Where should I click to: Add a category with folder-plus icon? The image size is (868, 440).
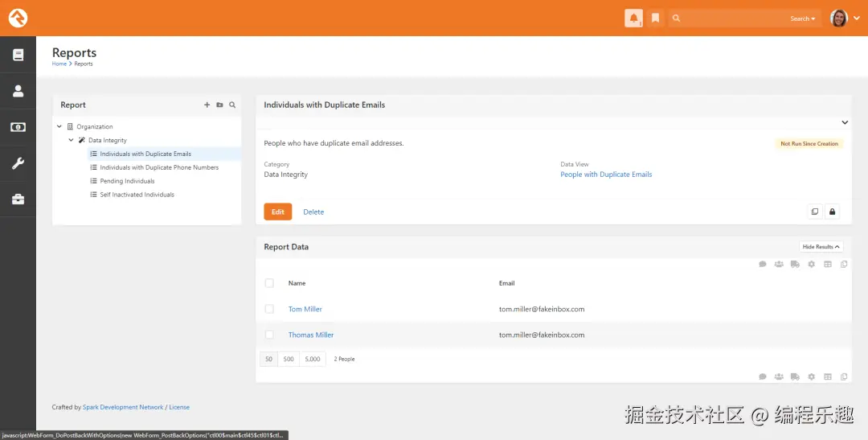pos(219,105)
